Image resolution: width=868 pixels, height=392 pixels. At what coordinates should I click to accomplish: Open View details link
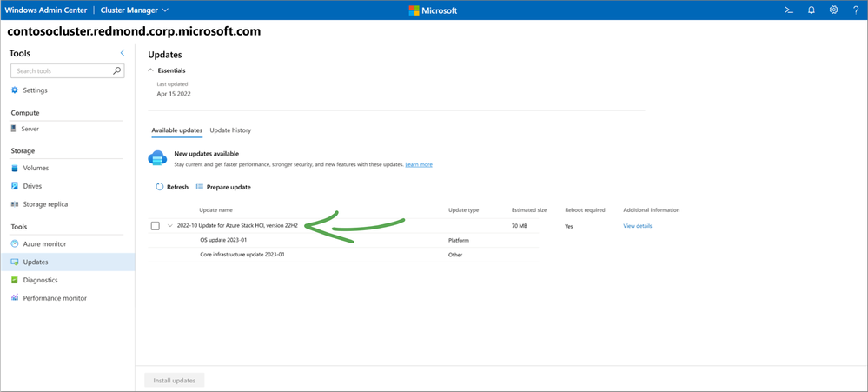(x=638, y=226)
